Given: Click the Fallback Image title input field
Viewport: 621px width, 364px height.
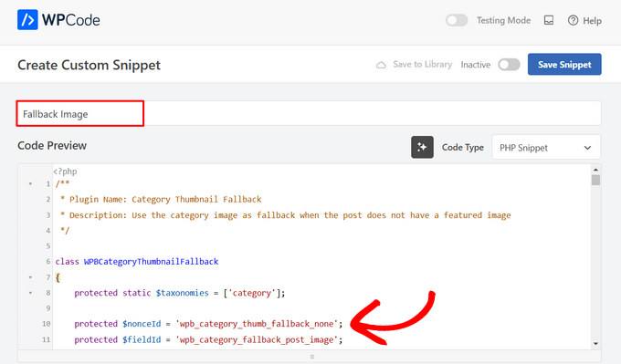Looking at the screenshot, I should tap(309, 113).
